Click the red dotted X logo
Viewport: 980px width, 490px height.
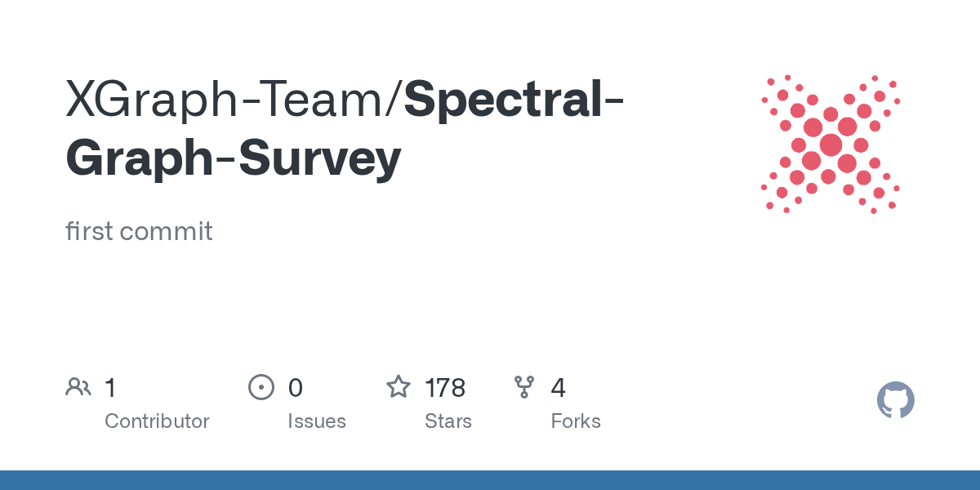[x=830, y=145]
